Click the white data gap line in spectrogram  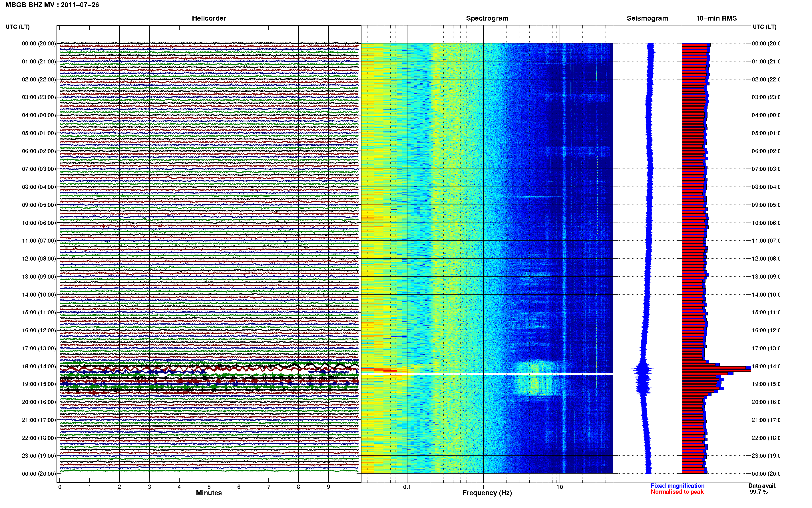(x=487, y=374)
